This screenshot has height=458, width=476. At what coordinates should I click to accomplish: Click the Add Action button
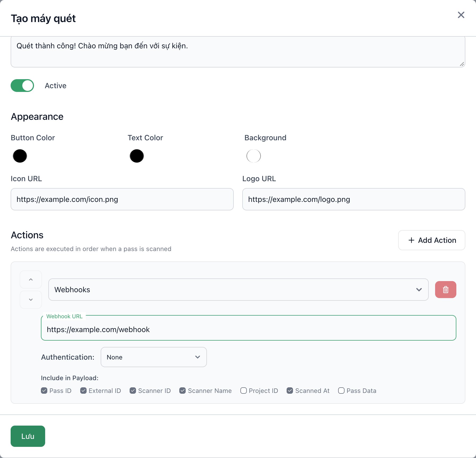(x=432, y=240)
